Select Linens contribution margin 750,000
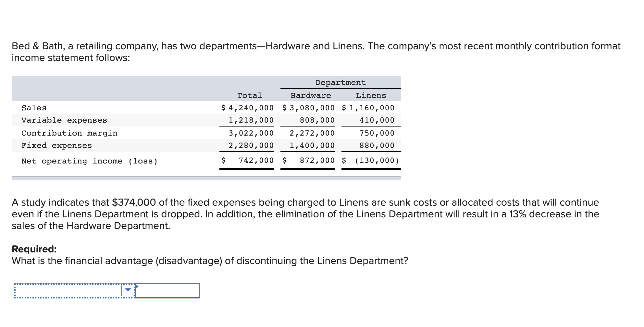Screen dimensions: 644x327 point(377,133)
